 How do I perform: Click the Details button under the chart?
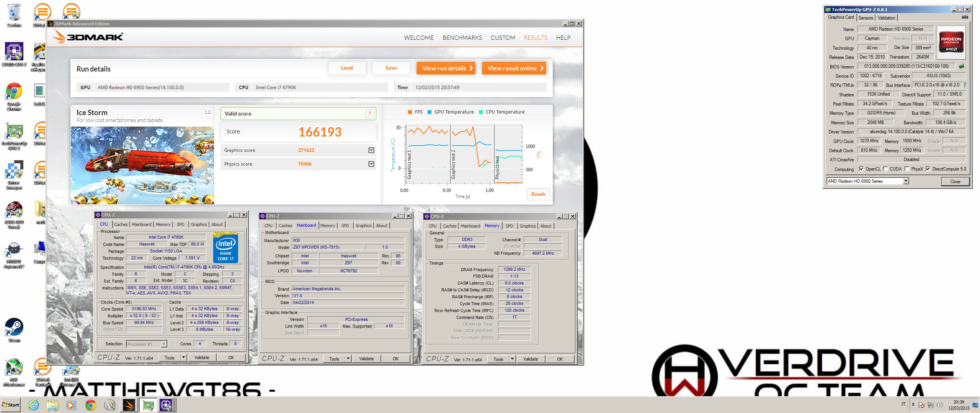[x=538, y=194]
